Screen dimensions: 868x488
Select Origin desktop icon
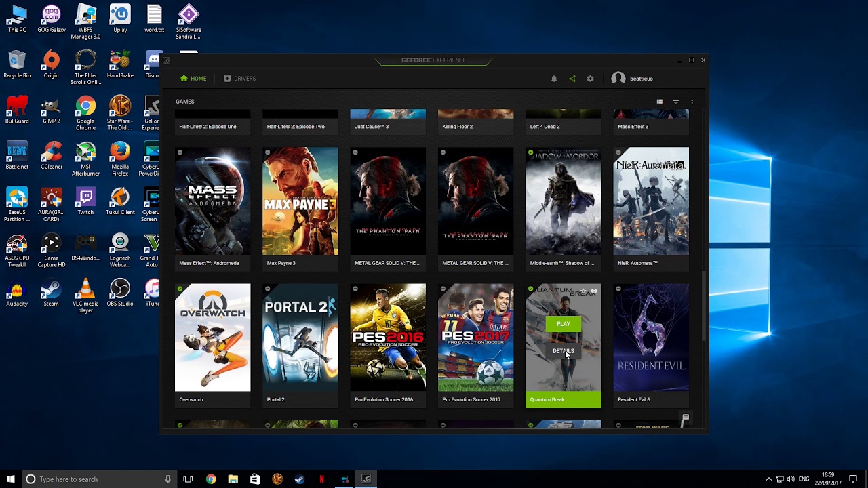pos(51,65)
